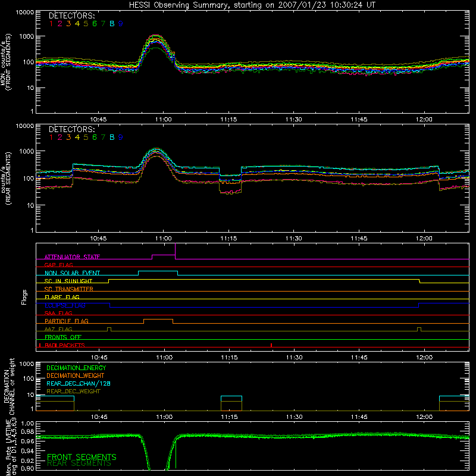This screenshot has height=476, width=476.
Task: Click the SC_TRANSMITTER flag label
Action: point(69,289)
